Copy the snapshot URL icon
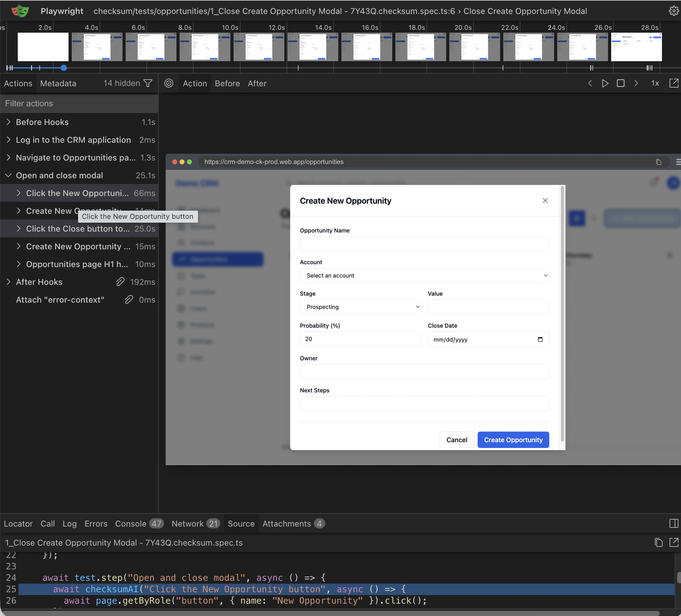The image size is (681, 616). coord(658,162)
